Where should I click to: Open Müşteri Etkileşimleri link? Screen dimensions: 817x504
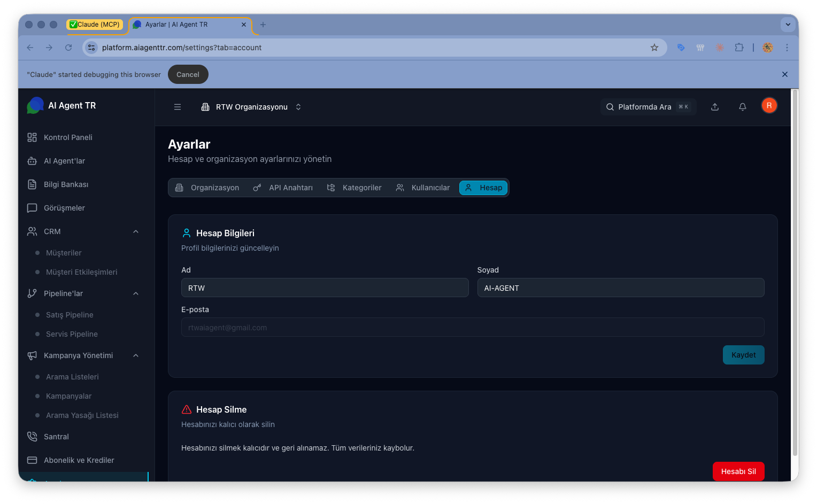tap(81, 272)
